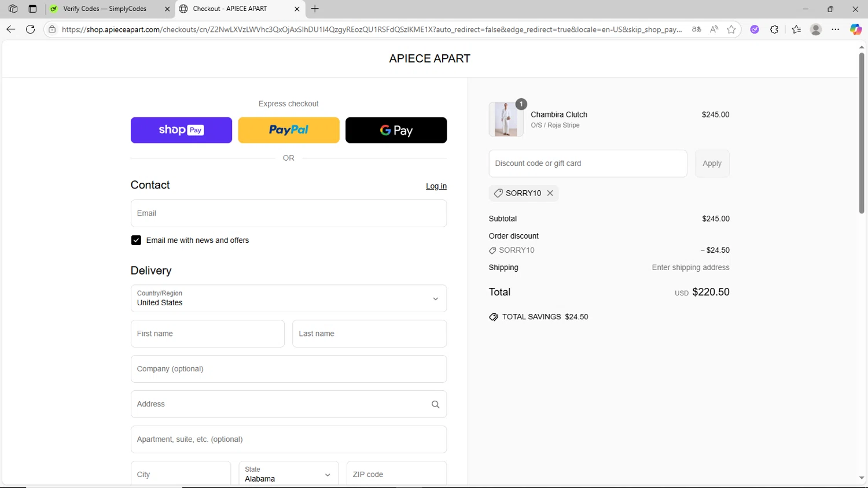Open the State dropdown showing Alabama
868x488 pixels.
coord(289,474)
